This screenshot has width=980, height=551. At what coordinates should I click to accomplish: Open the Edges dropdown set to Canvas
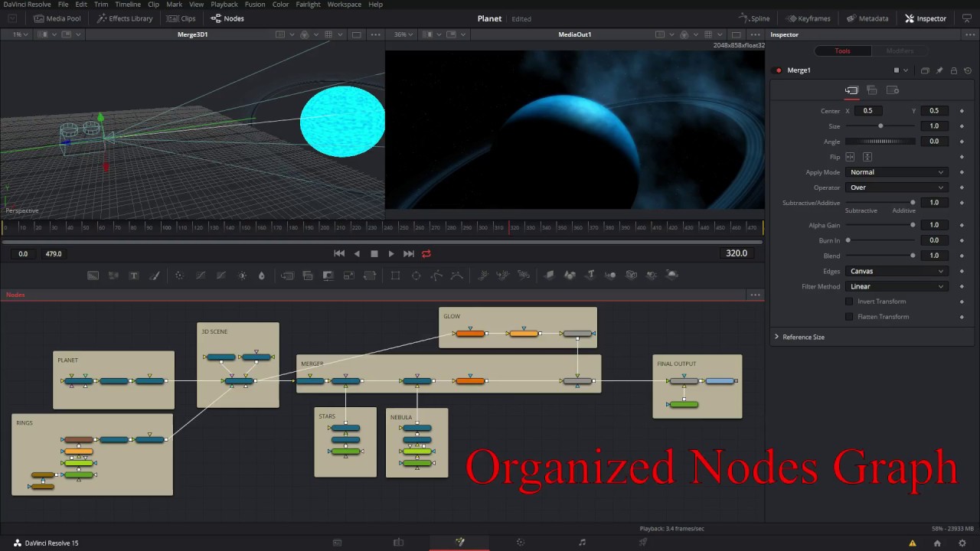point(897,271)
